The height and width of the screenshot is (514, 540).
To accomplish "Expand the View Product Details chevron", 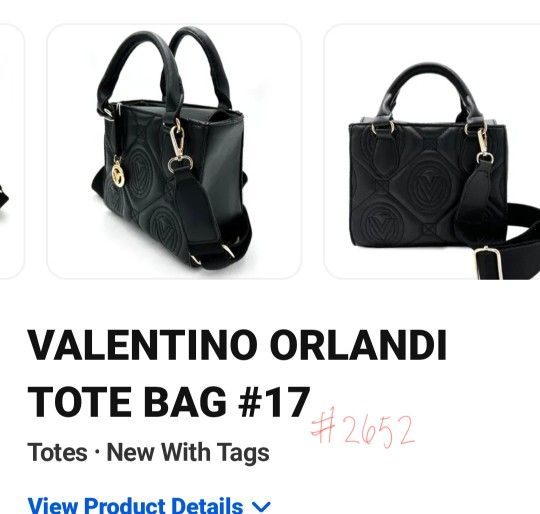I will 261,506.
